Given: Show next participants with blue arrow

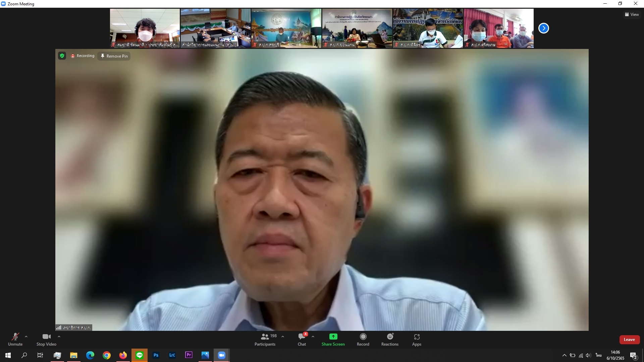Looking at the screenshot, I should tap(543, 28).
